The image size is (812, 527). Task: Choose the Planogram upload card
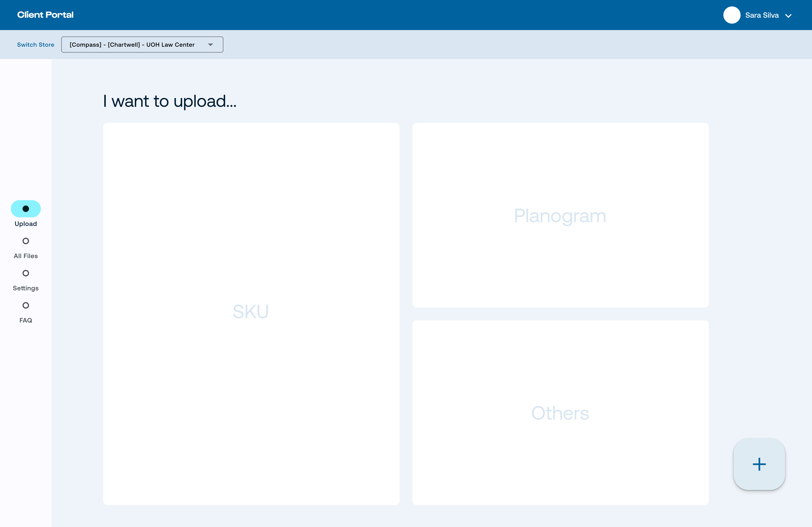560,215
